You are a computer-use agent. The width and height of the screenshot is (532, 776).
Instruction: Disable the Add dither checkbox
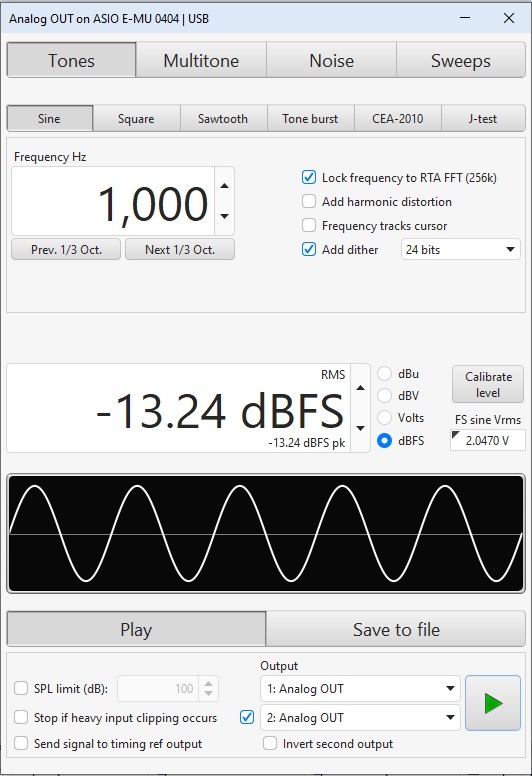pos(309,249)
